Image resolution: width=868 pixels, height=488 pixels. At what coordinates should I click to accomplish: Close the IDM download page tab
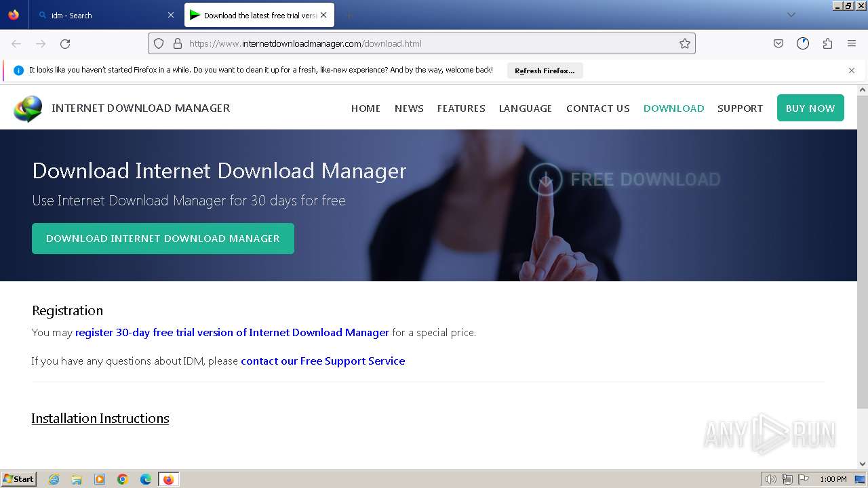point(323,15)
